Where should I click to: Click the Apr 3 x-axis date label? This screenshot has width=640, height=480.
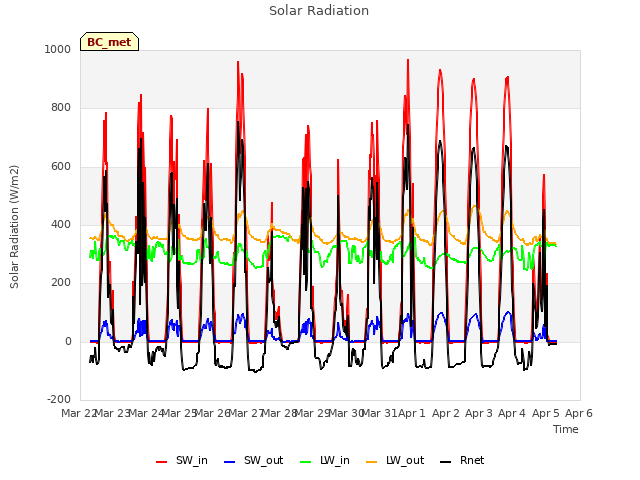tap(479, 413)
